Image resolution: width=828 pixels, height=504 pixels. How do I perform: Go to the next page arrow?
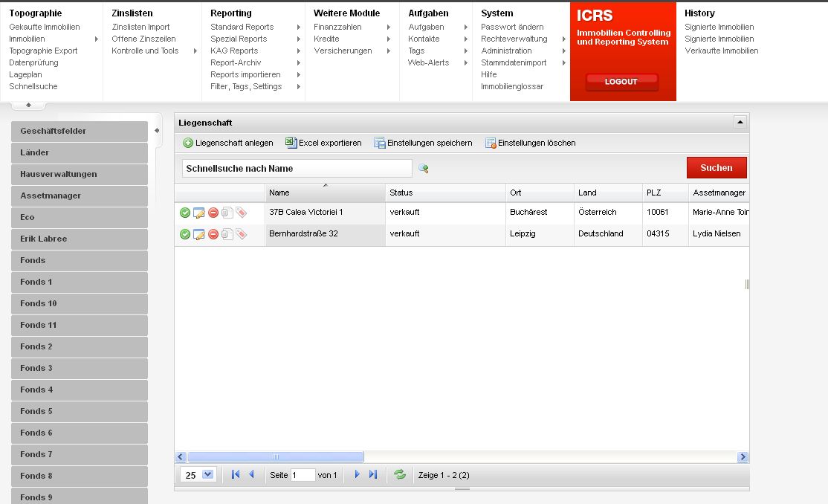(x=358, y=474)
